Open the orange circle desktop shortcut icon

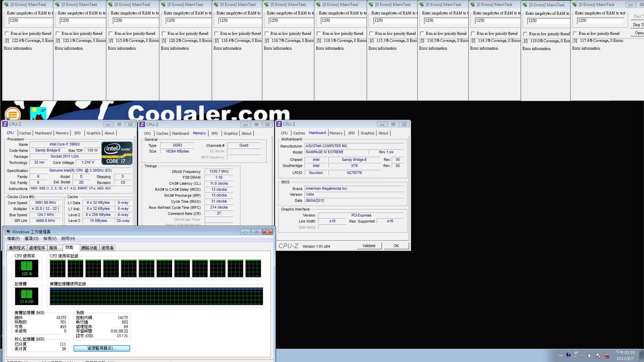[x=13, y=114]
